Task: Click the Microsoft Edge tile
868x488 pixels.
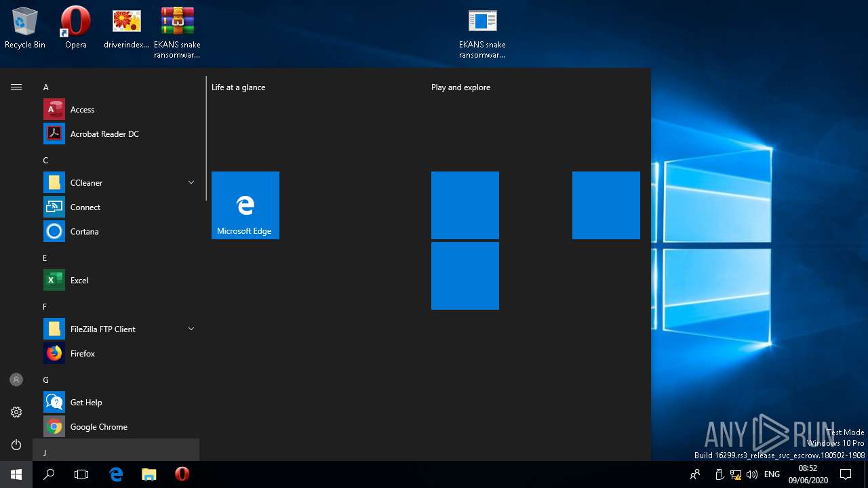Action: (245, 205)
